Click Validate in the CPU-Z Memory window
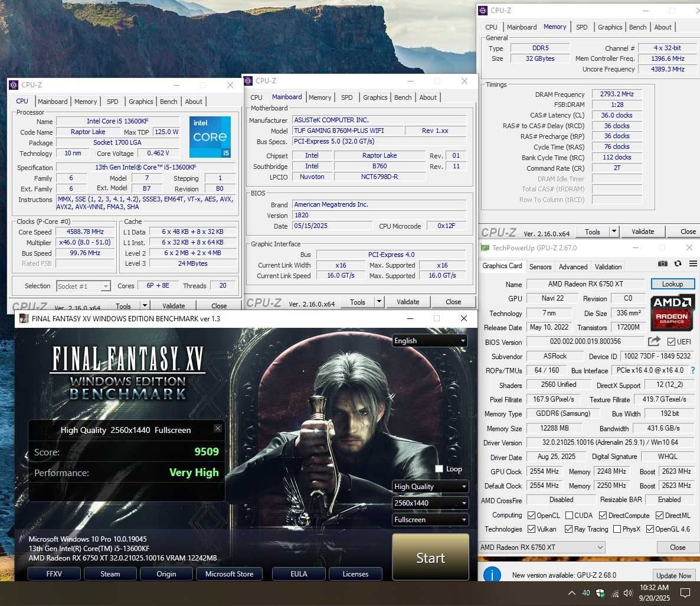The height and width of the screenshot is (606, 700). point(643,232)
